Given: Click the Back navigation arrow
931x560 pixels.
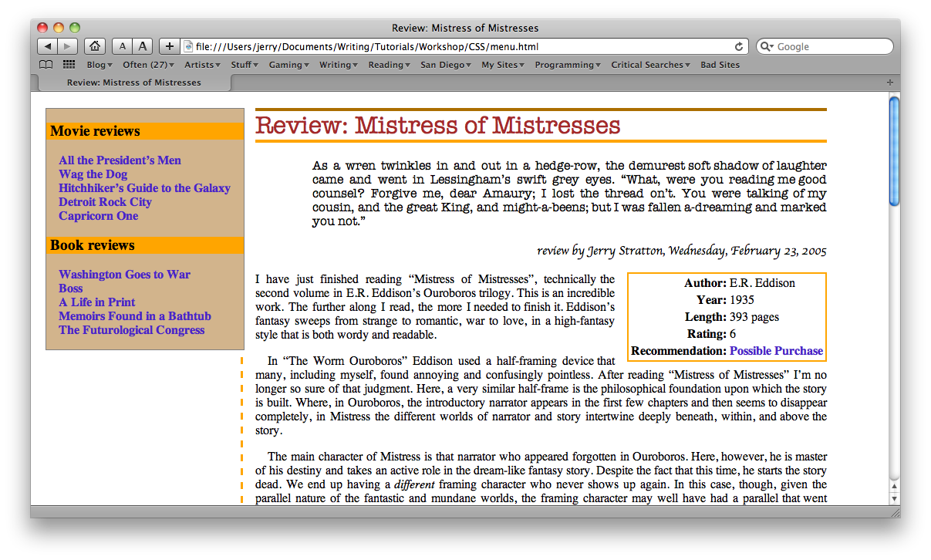Looking at the screenshot, I should click(x=48, y=47).
